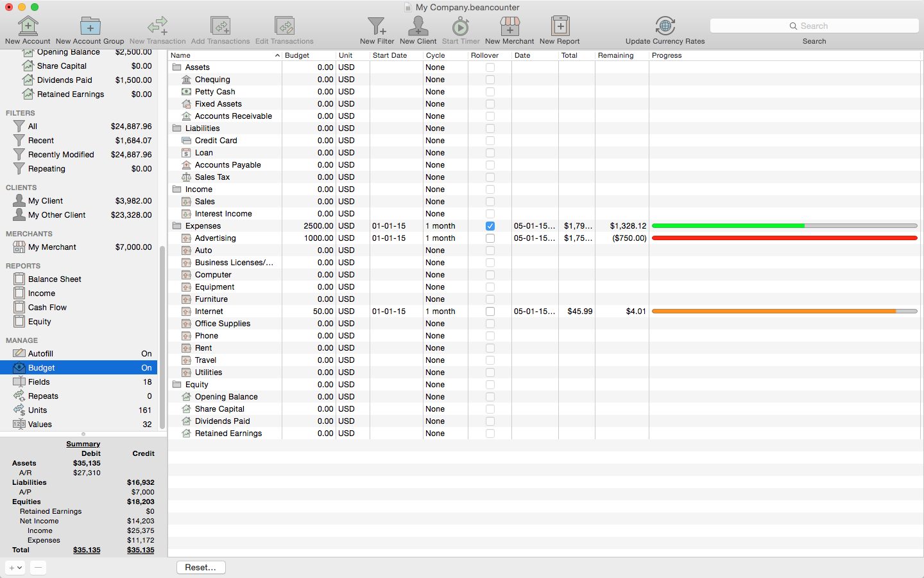
Task: Click the Progress column header
Action: [x=785, y=56]
